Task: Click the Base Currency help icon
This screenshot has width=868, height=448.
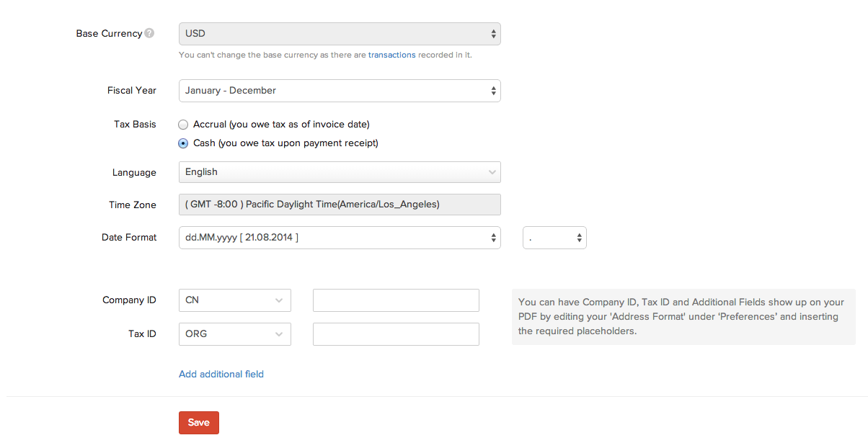Action: click(x=149, y=33)
